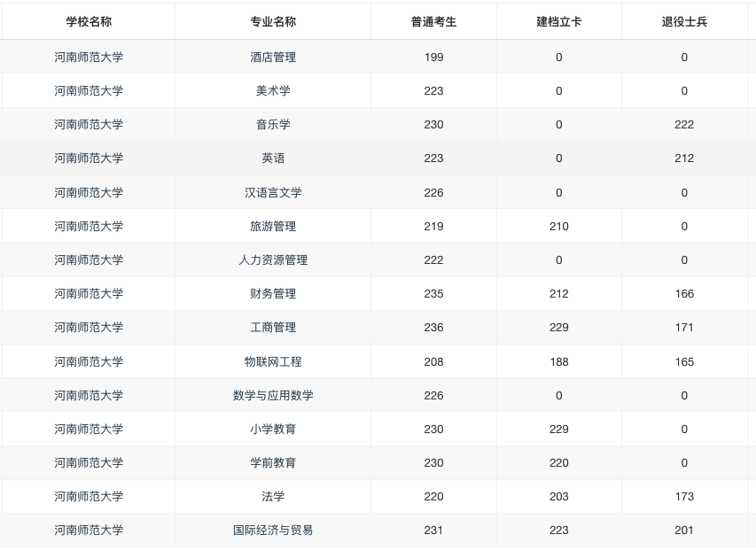The image size is (756, 550).
Task: Click 建档立卡 value 0 in 数学与应用数学 row
Action: tap(559, 395)
